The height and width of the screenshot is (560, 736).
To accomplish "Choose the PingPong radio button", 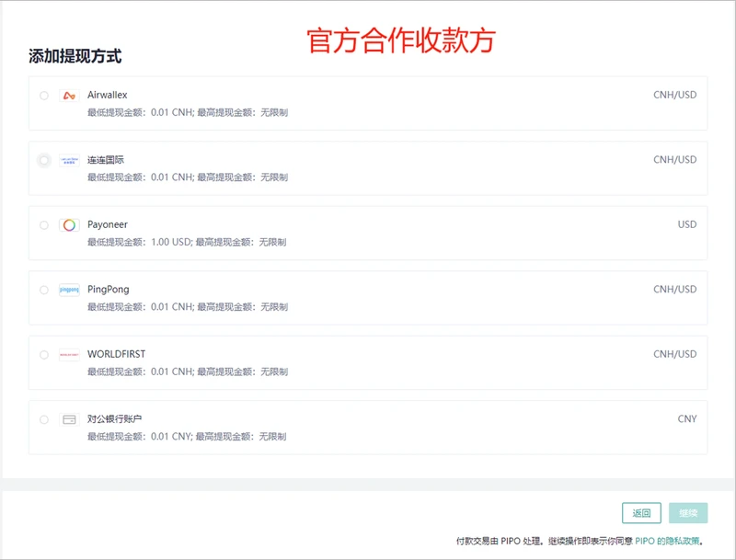I will tap(44, 290).
